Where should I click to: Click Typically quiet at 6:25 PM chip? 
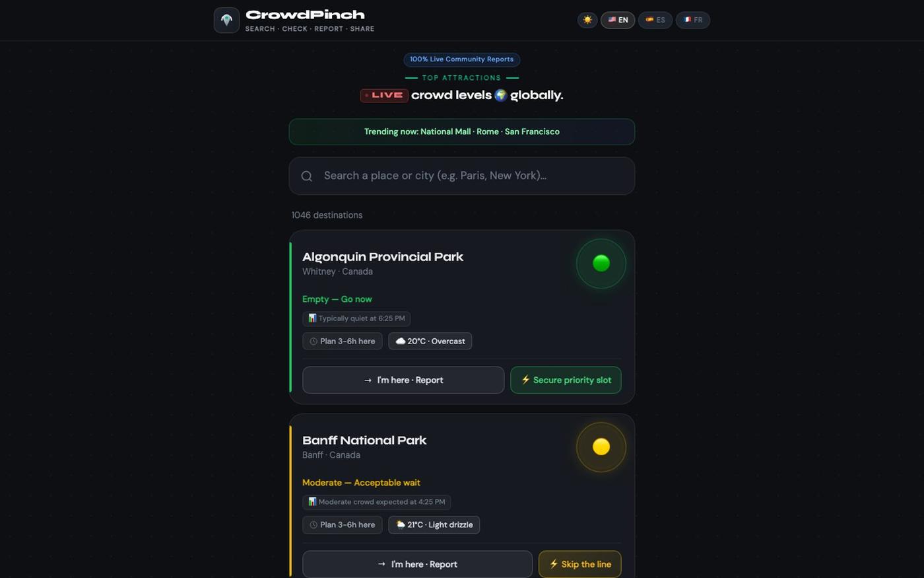pyautogui.click(x=356, y=318)
